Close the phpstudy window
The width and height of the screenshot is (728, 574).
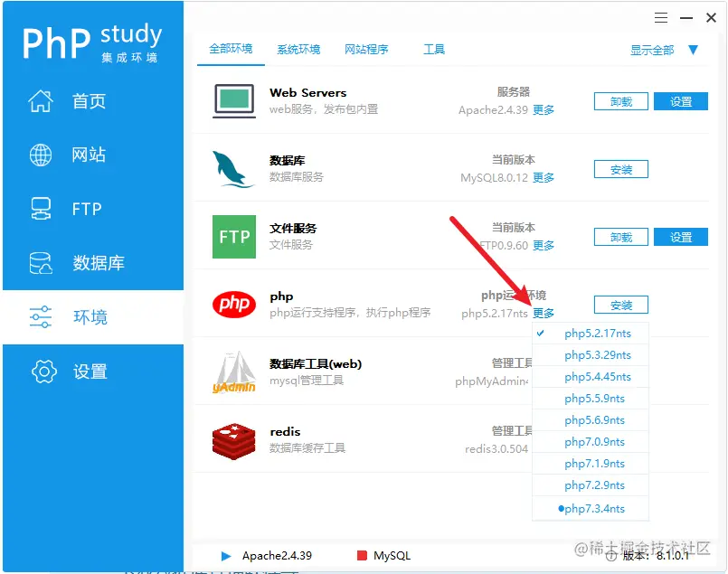click(x=711, y=18)
